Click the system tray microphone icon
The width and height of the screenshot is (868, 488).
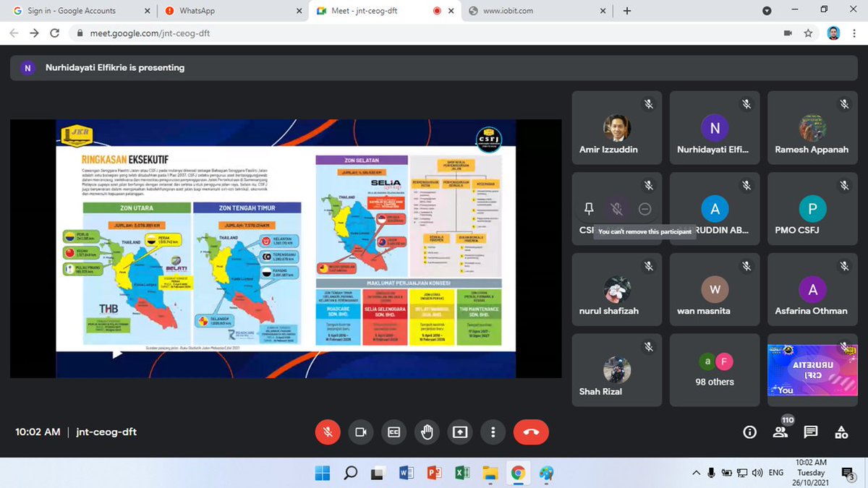pyautogui.click(x=712, y=473)
